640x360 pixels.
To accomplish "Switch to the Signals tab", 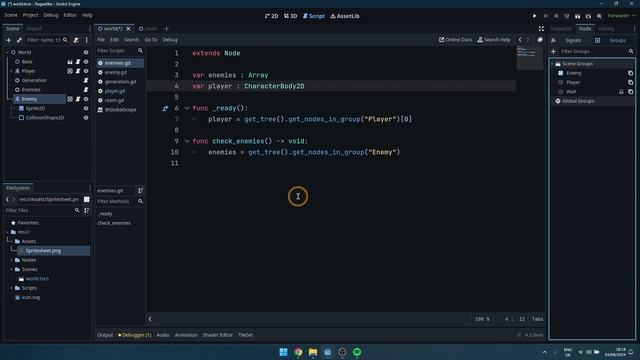I will pyautogui.click(x=573, y=40).
